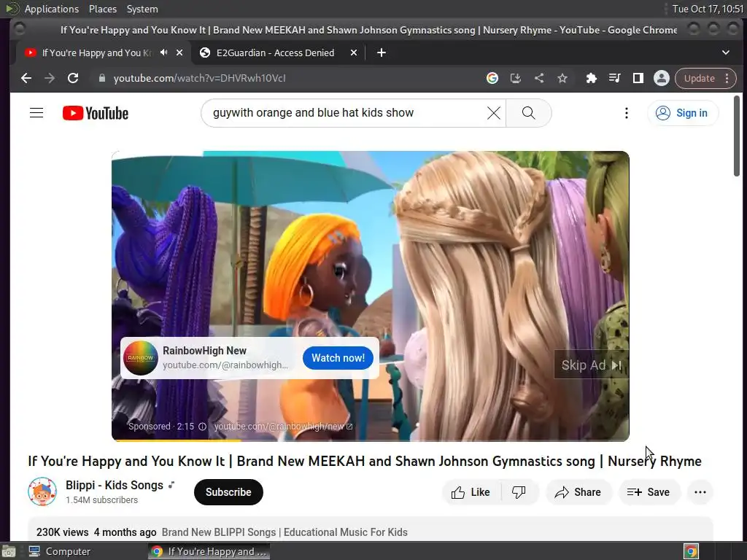Open youtube.com/@rainbowhigh/new ad link
Image resolution: width=747 pixels, height=560 pixels.
283,426
